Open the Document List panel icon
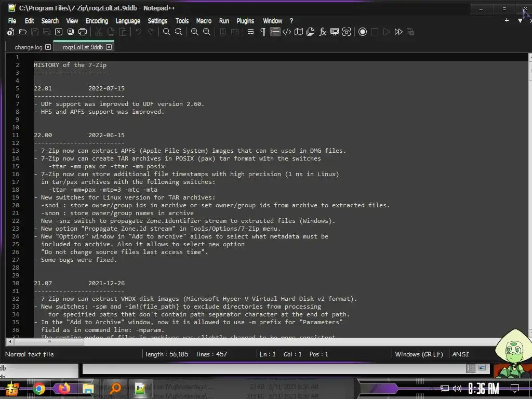Image resolution: width=532 pixels, height=399 pixels. [x=311, y=32]
